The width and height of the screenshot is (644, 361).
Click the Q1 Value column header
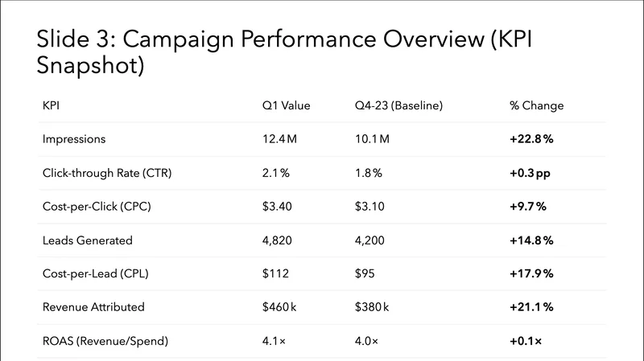pyautogui.click(x=286, y=106)
